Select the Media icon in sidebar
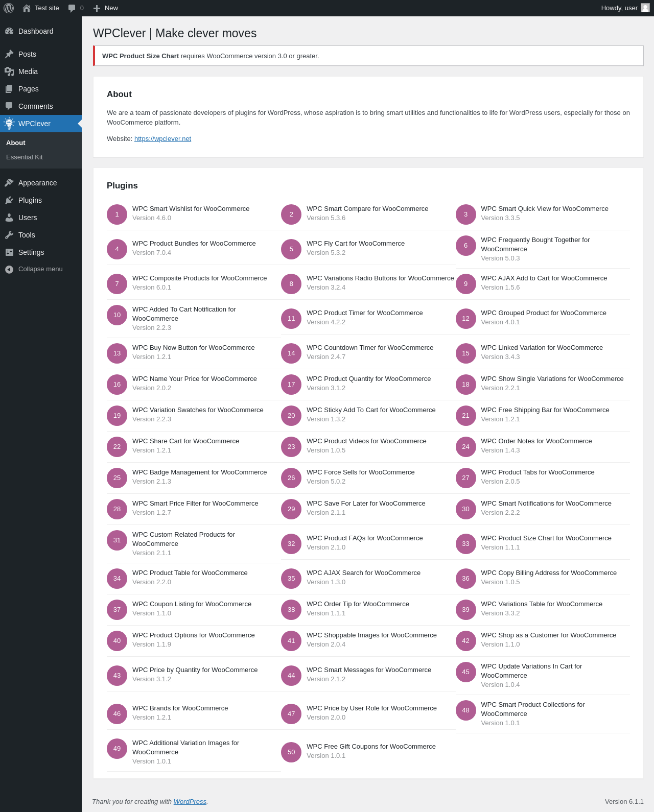This screenshot has height=812, width=654. point(9,71)
